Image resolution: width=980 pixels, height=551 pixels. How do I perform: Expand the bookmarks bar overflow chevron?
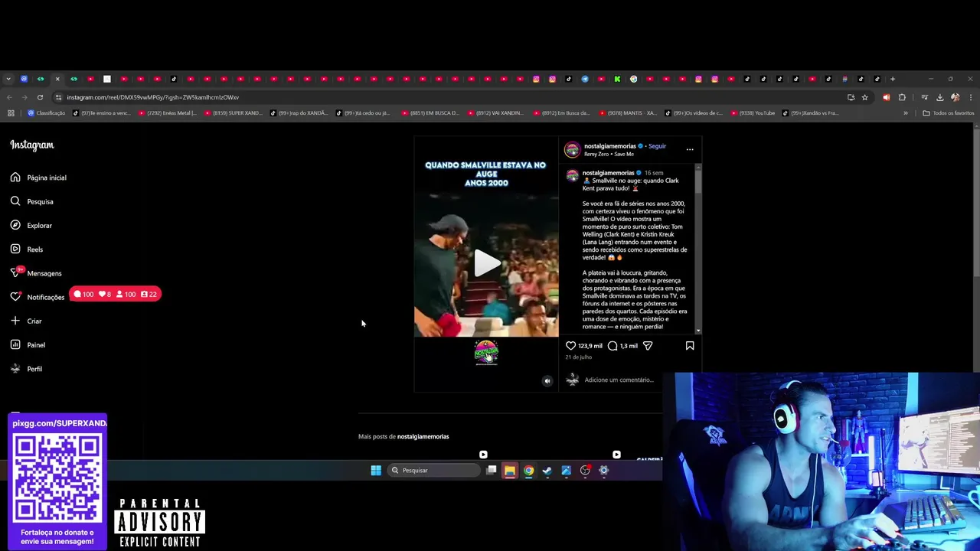coord(906,113)
